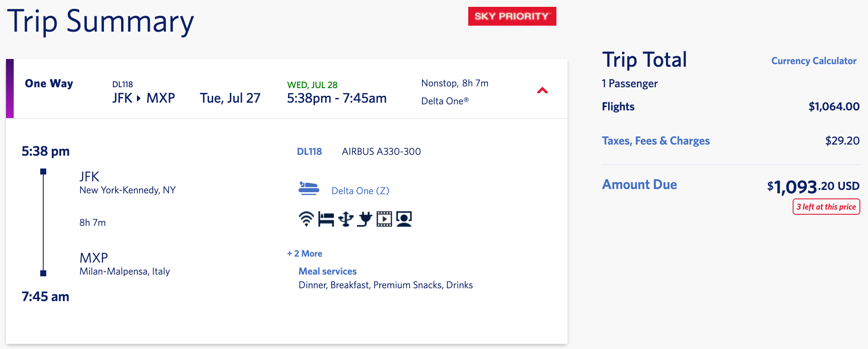Viewport: 868px width, 349px height.
Task: Click the Meal services link
Action: coord(327,271)
